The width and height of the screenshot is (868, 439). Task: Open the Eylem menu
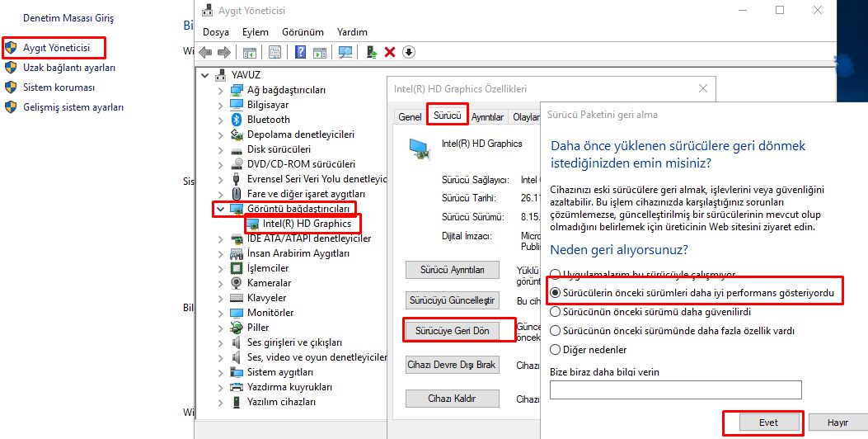point(256,32)
